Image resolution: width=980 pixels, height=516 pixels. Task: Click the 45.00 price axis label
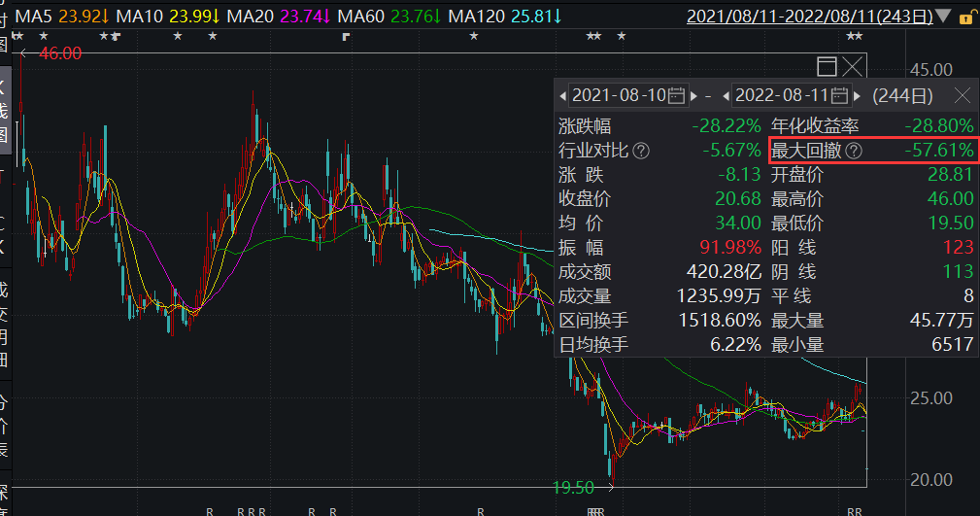tap(931, 70)
